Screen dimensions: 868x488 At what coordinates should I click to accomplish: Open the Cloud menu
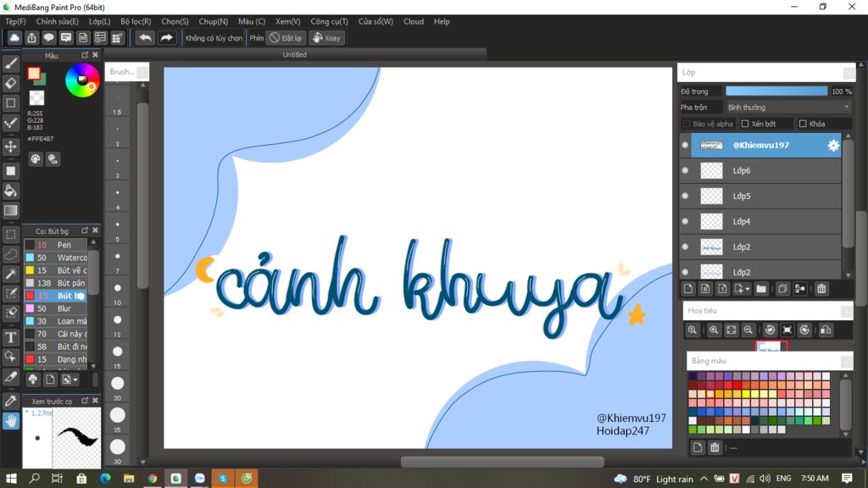[414, 21]
